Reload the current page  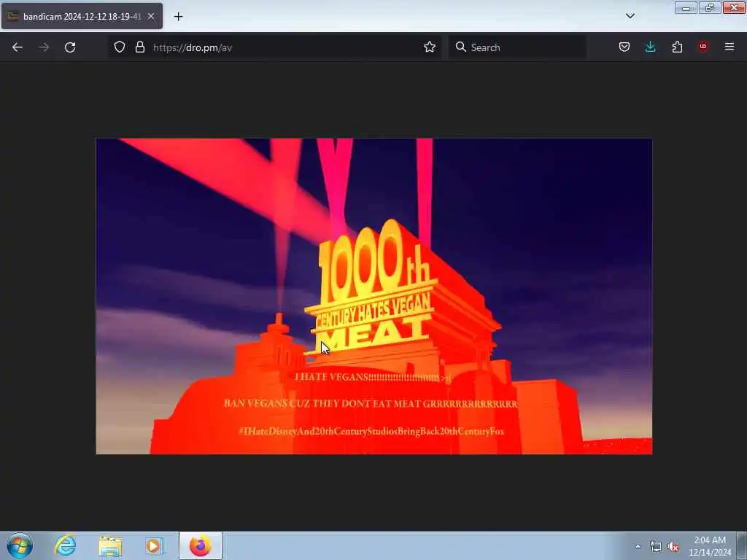click(70, 47)
